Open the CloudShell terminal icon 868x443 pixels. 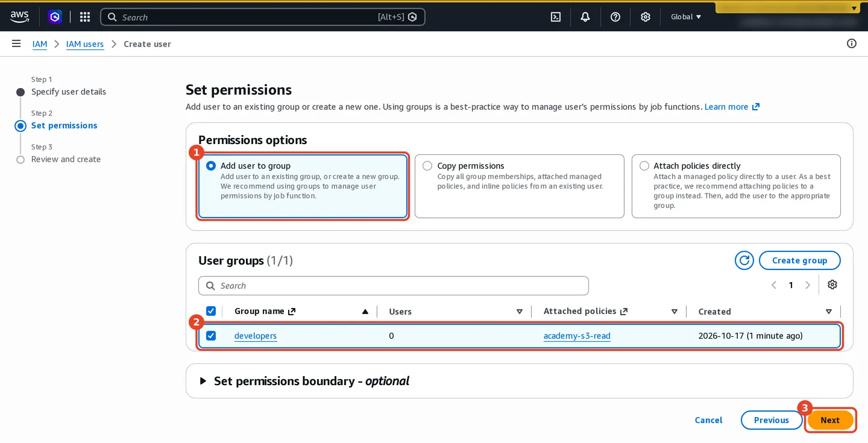(556, 17)
